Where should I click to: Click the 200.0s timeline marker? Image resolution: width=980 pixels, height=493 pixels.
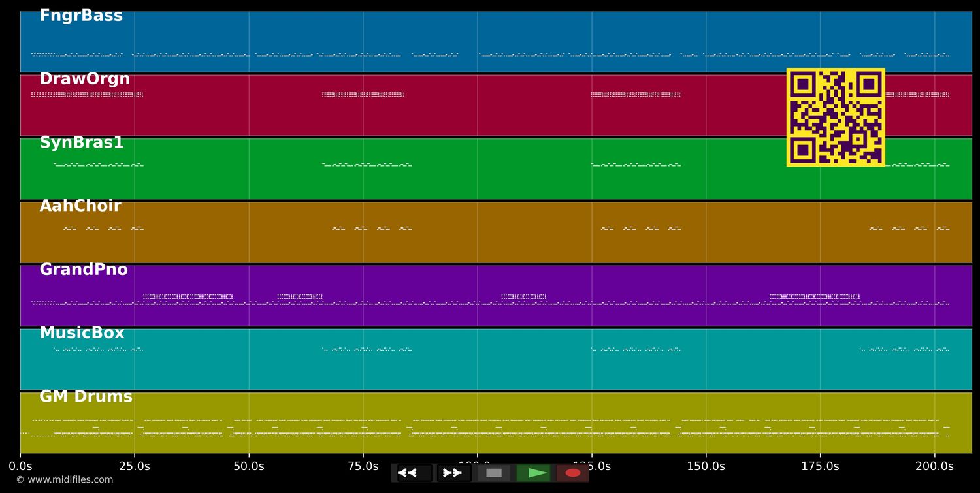934,466
